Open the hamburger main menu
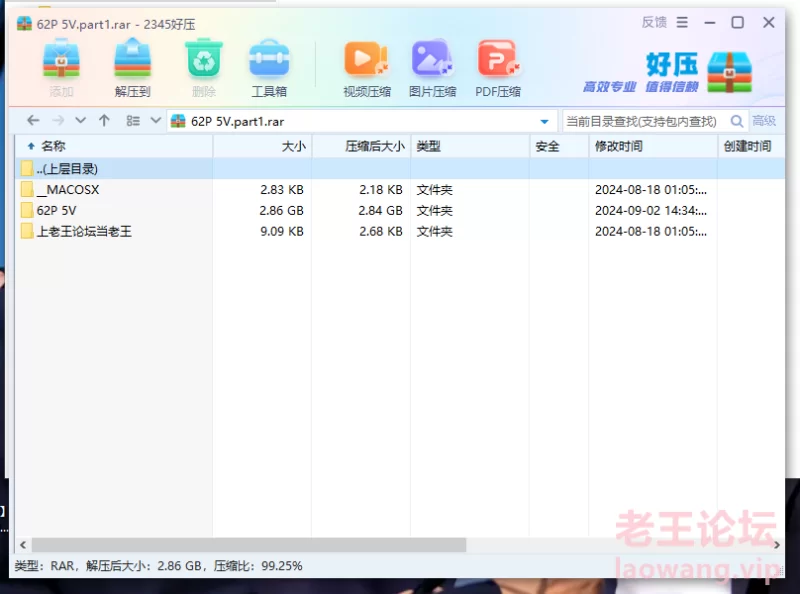Image resolution: width=800 pixels, height=594 pixels. (x=682, y=22)
